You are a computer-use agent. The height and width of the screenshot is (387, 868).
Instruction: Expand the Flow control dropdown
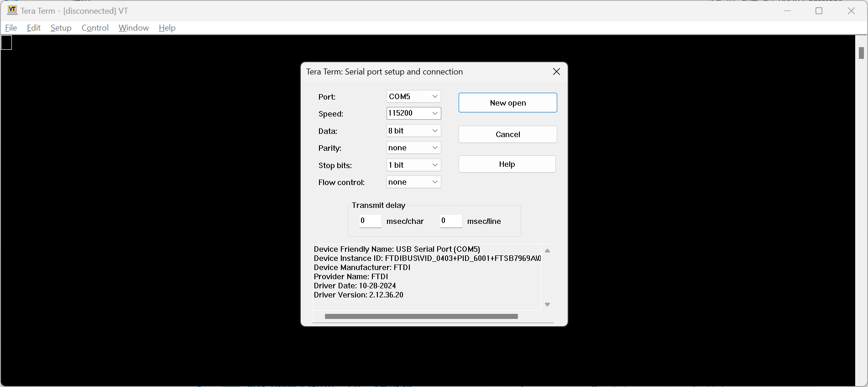[x=414, y=182]
